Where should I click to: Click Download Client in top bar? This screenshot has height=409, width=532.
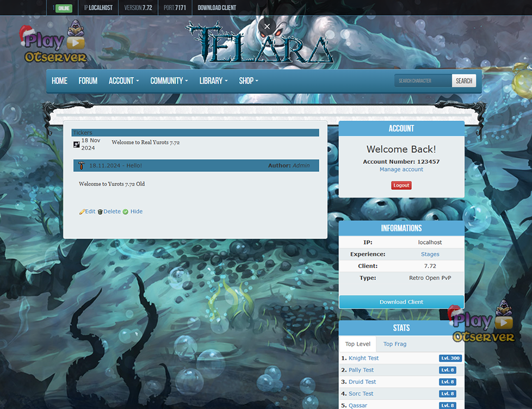point(217,7)
